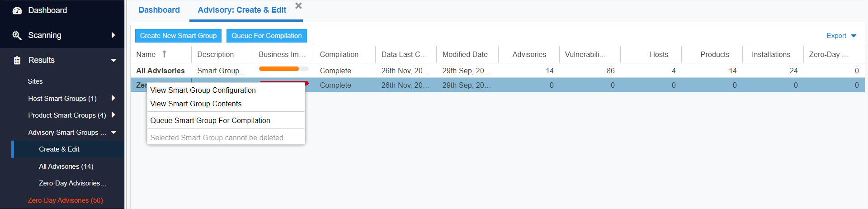Image resolution: width=868 pixels, height=209 pixels.
Task: Toggle Name column sort arrow
Action: click(164, 54)
